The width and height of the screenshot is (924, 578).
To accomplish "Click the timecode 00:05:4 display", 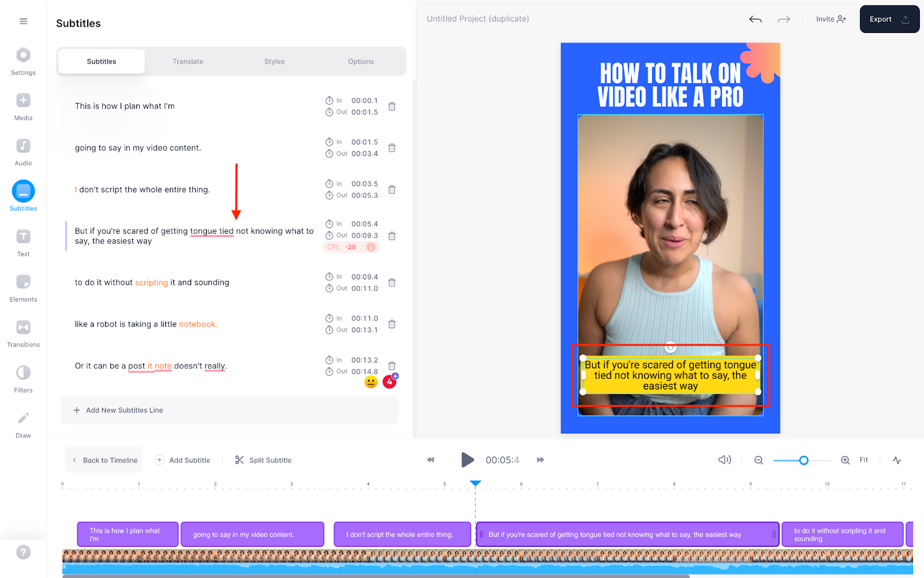I will pyautogui.click(x=502, y=460).
